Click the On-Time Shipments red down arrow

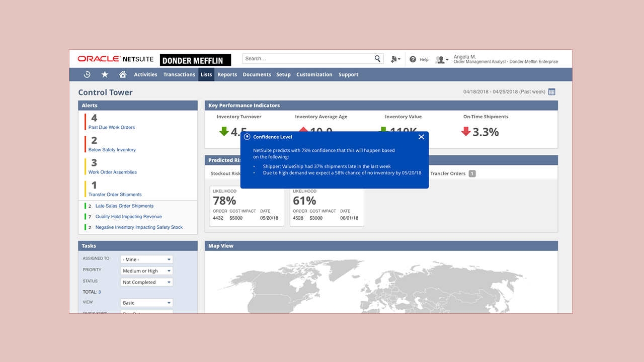click(466, 131)
